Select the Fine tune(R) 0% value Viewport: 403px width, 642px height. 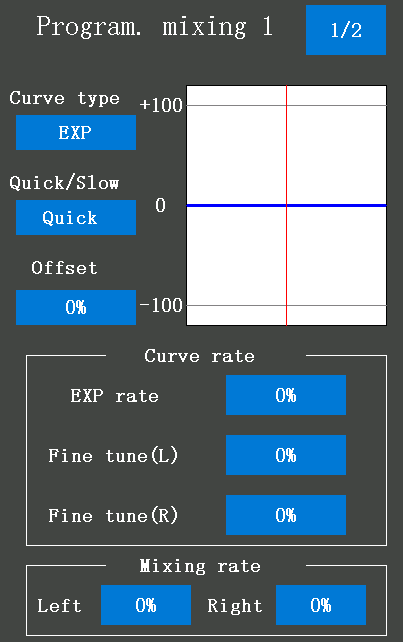click(286, 515)
